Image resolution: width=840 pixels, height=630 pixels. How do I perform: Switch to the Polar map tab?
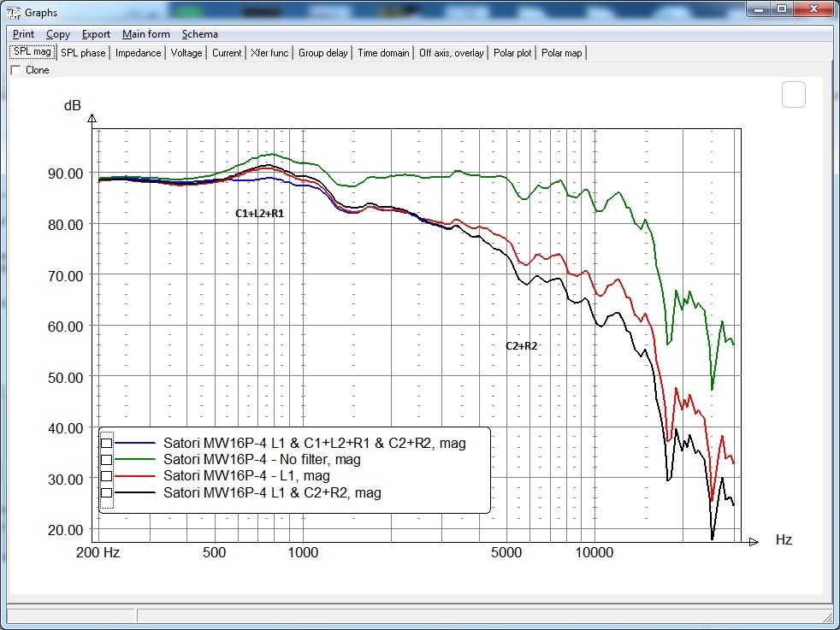coord(561,52)
